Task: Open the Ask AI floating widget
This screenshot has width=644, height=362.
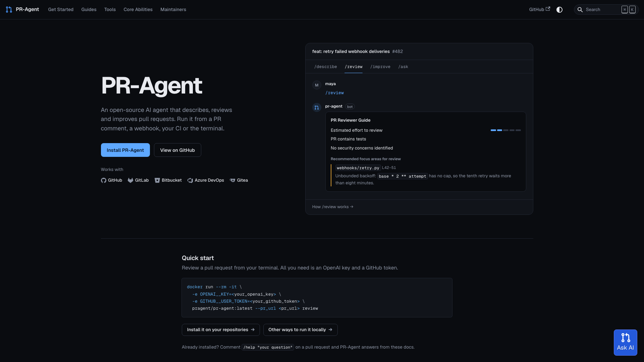Action: click(625, 343)
